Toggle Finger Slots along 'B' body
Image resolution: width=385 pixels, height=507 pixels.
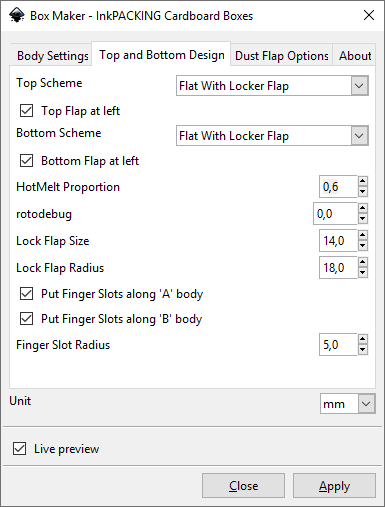pos(26,319)
